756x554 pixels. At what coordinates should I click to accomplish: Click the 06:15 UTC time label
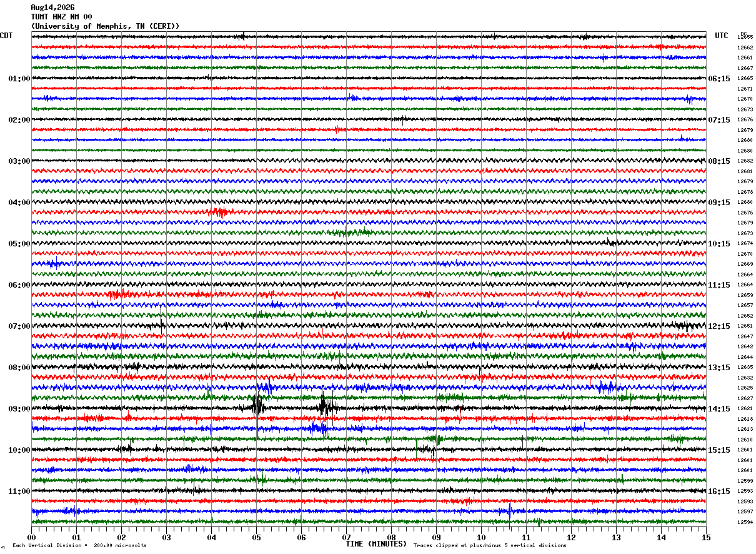coord(719,79)
